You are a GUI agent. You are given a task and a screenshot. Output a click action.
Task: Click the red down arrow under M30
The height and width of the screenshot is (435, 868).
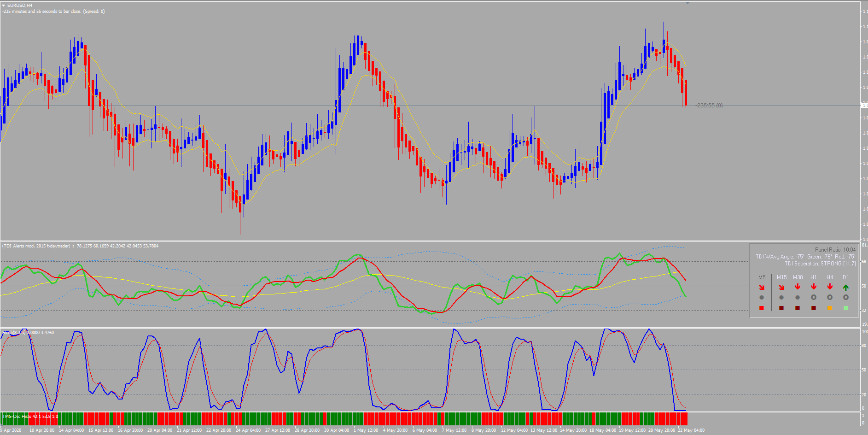tap(798, 287)
